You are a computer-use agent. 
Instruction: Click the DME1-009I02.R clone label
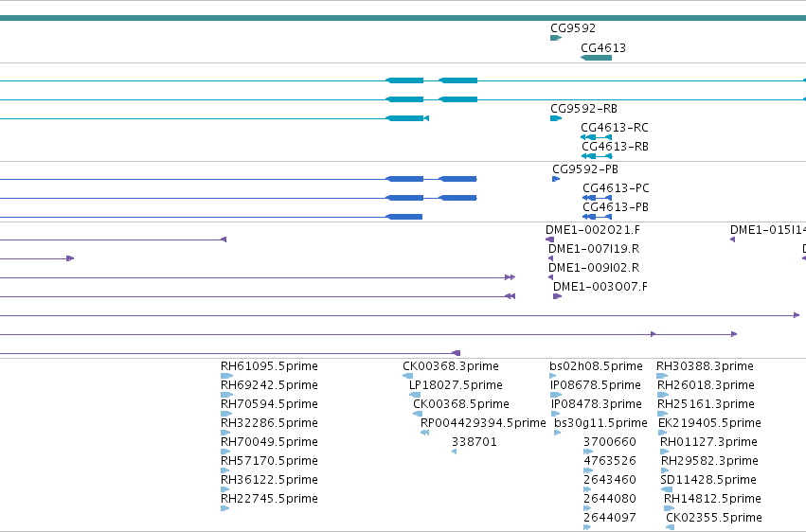[594, 268]
